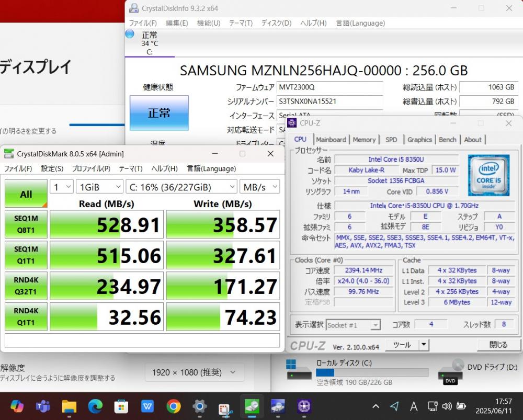Click the Local Disk C: usage bar
The width and height of the screenshot is (523, 420).
tap(372, 372)
